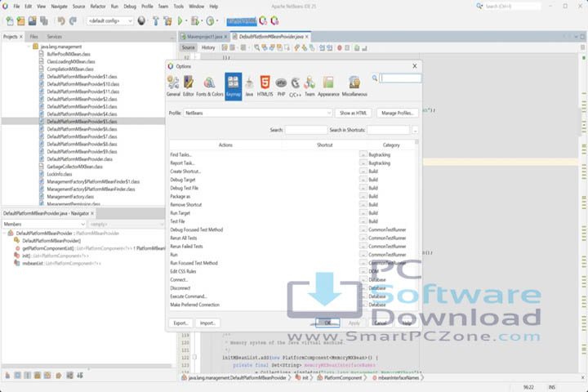Open Fonts & Colors category in Options
588x392 pixels.
210,87
